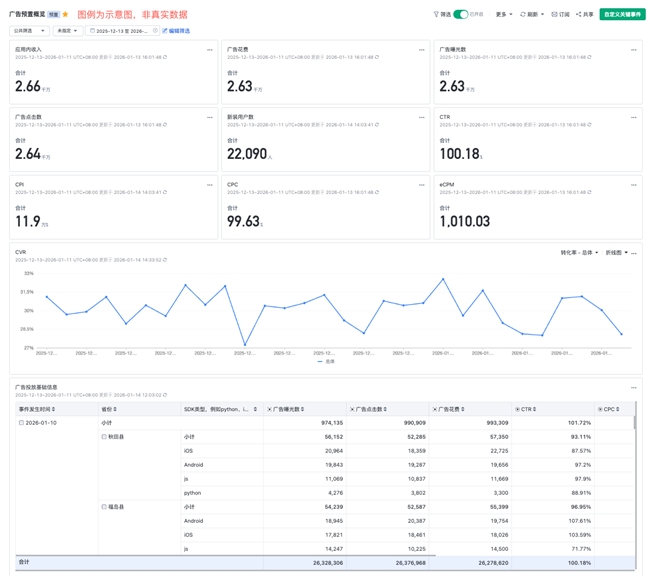Click the 筛选 filter icon in the top bar
Viewport: 650px width, 577px height.
[436, 15]
